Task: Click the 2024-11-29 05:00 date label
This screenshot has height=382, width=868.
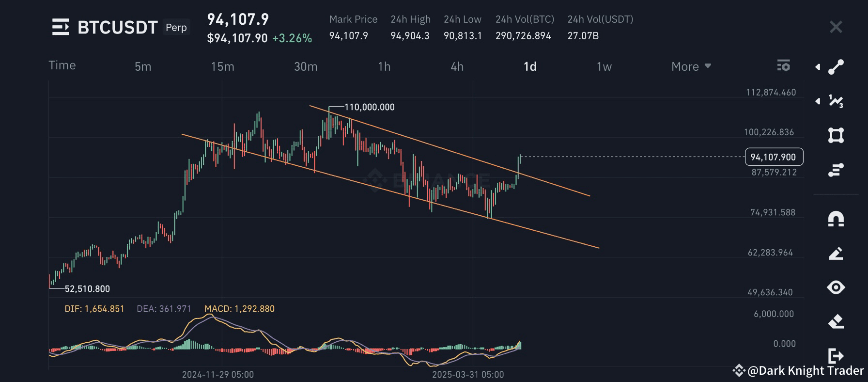Action: click(218, 374)
